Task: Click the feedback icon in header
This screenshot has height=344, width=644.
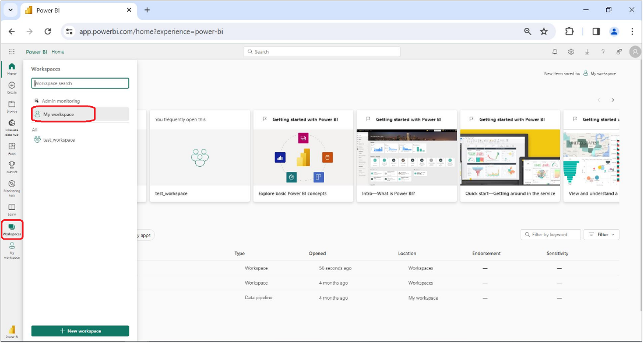Action: (x=619, y=52)
